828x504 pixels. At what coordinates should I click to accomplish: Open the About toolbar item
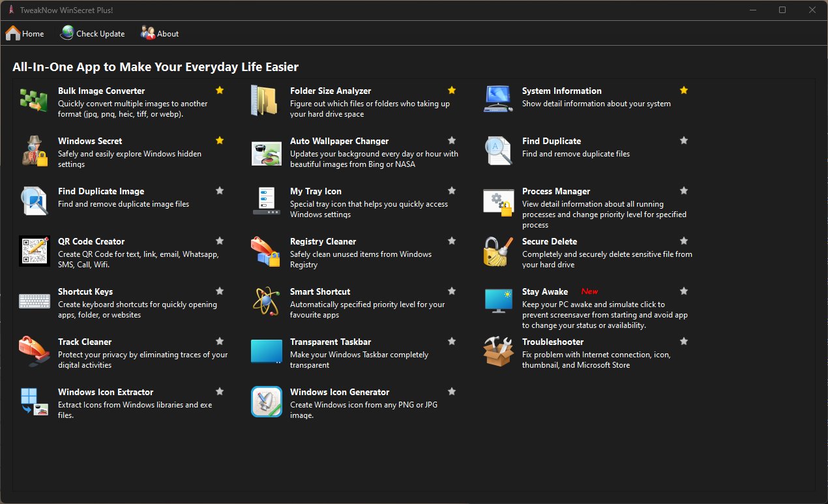pos(160,33)
